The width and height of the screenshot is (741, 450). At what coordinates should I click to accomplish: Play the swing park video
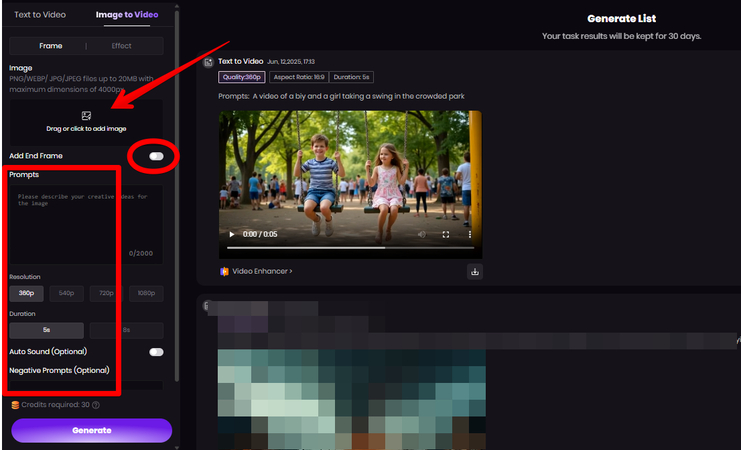[232, 234]
